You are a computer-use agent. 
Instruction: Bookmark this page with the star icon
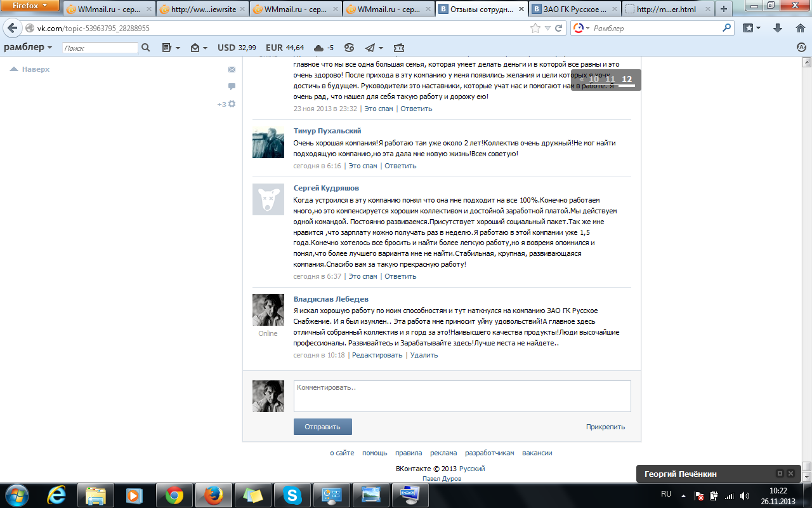535,28
